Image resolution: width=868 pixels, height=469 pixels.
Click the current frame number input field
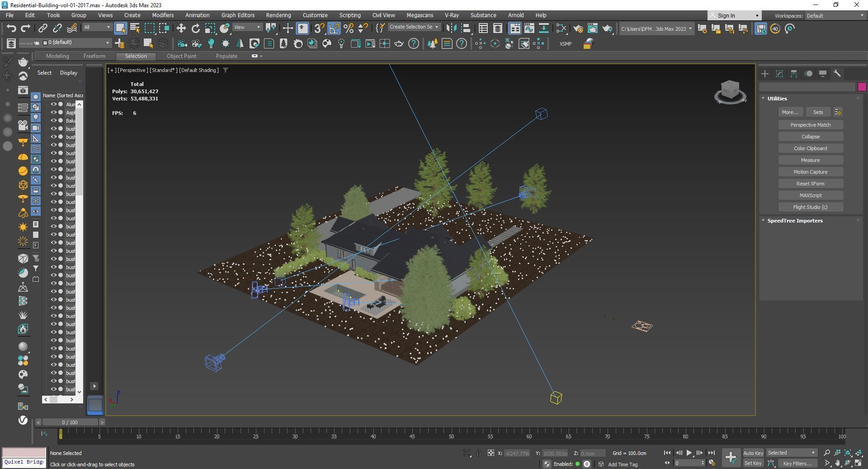687,463
